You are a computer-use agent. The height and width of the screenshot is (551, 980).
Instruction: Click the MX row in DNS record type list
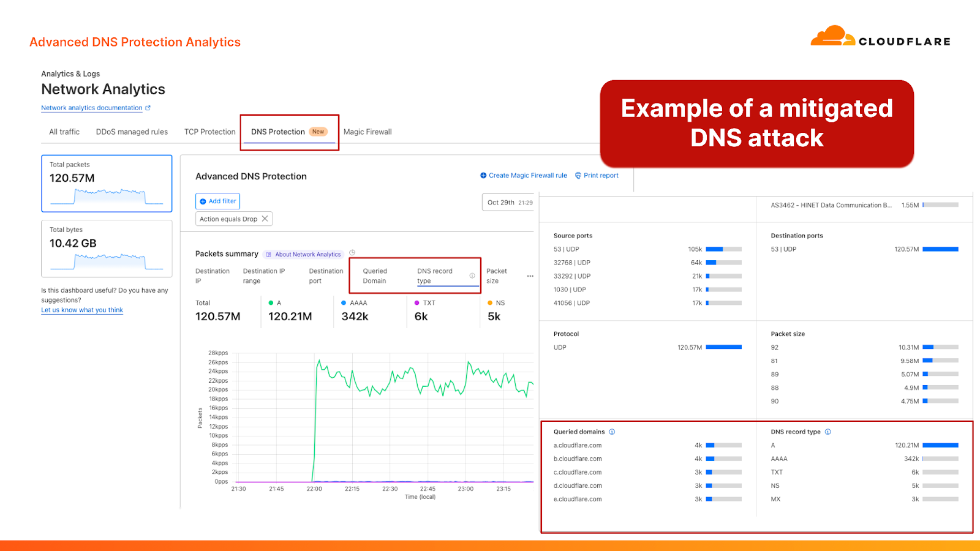(x=864, y=500)
